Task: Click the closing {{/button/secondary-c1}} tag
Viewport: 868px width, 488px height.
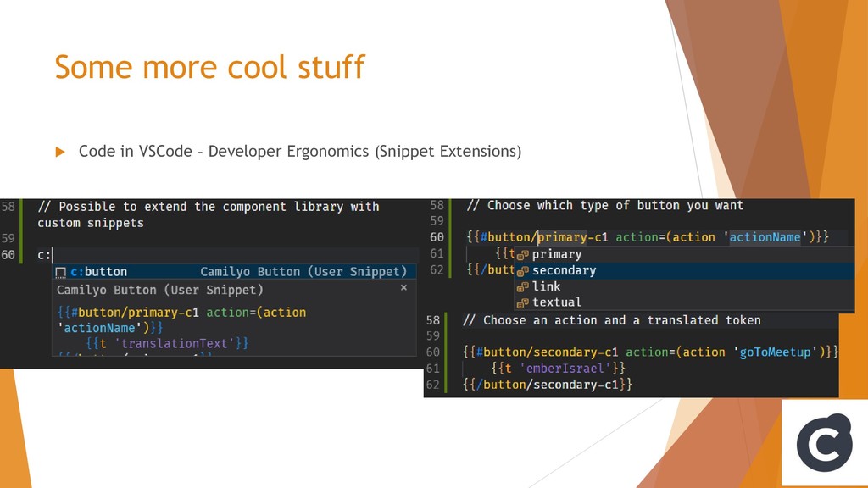Action: click(547, 385)
